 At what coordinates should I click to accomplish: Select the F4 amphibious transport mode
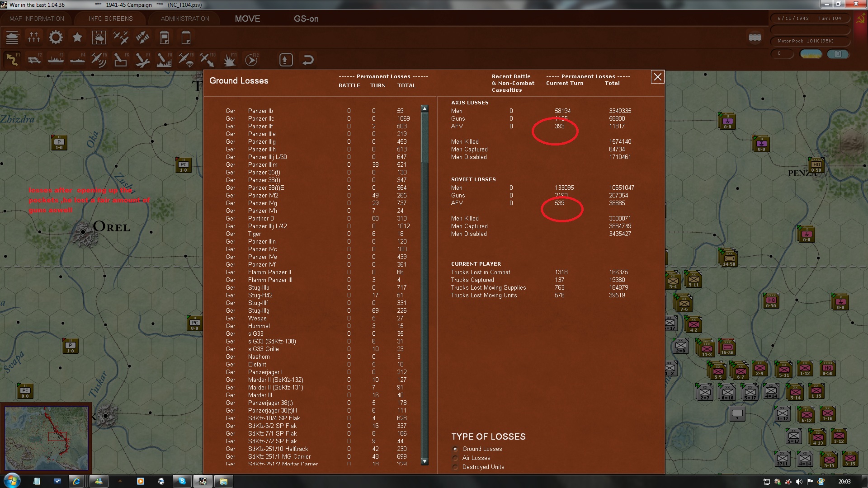(x=77, y=60)
